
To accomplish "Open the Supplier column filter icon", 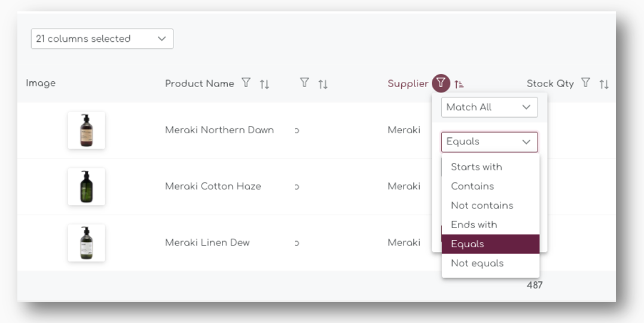I will (x=441, y=84).
